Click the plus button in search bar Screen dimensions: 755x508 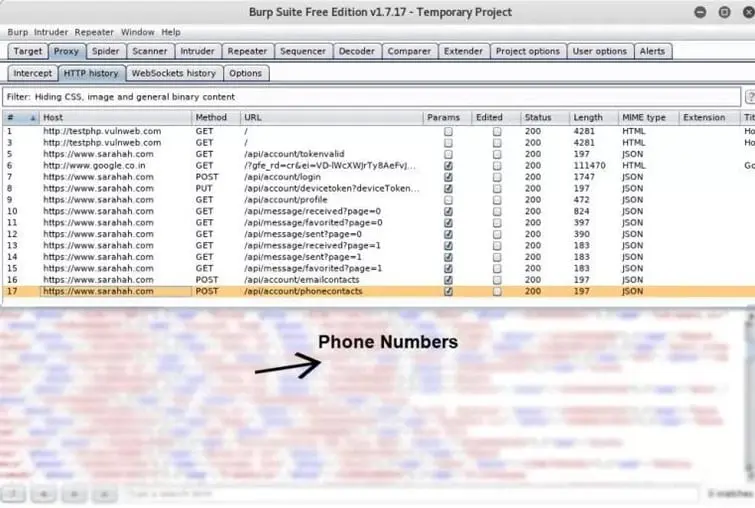(75, 494)
